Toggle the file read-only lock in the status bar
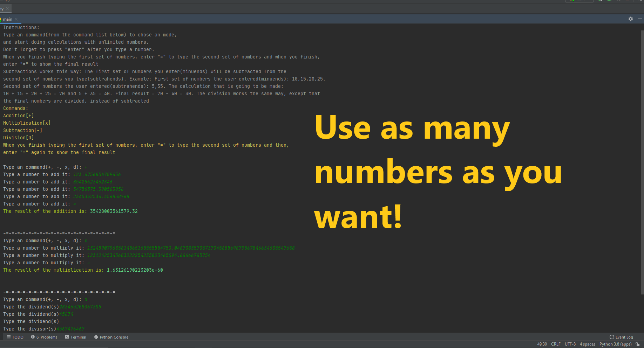The width and height of the screenshot is (644, 348). click(x=638, y=344)
